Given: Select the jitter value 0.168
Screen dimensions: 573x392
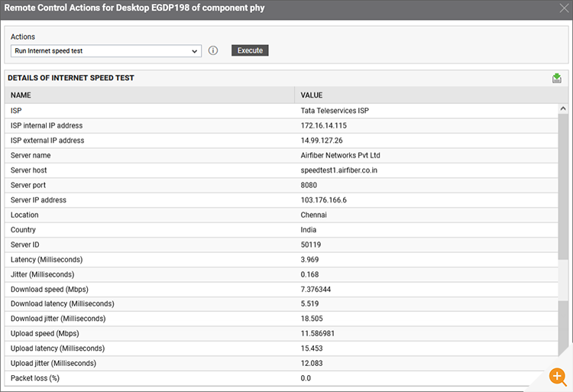Looking at the screenshot, I should tap(309, 274).
